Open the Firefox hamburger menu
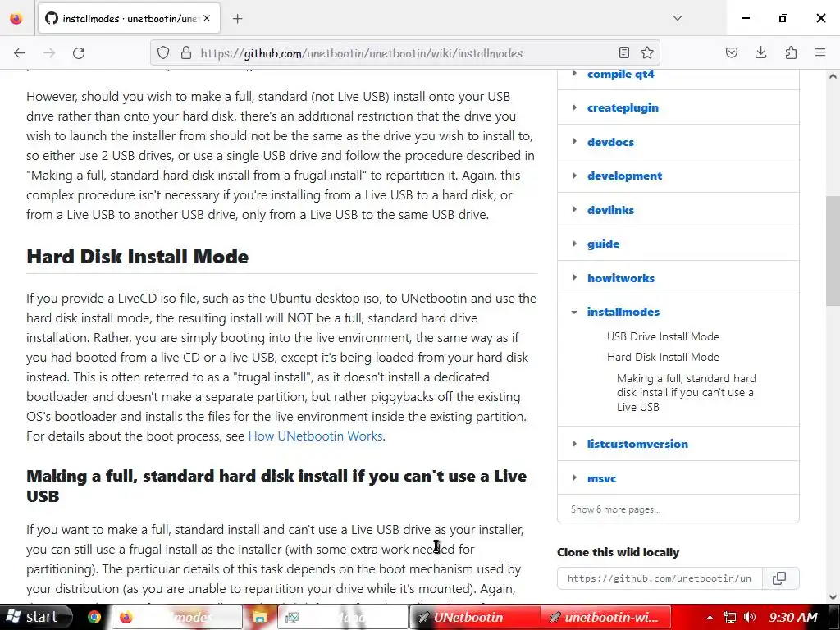The image size is (840, 630). pos(820,53)
